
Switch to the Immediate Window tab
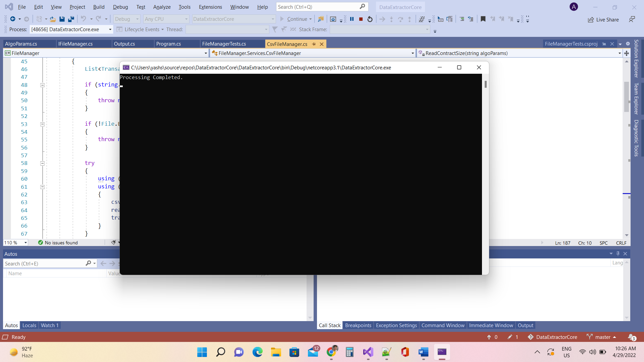point(491,325)
